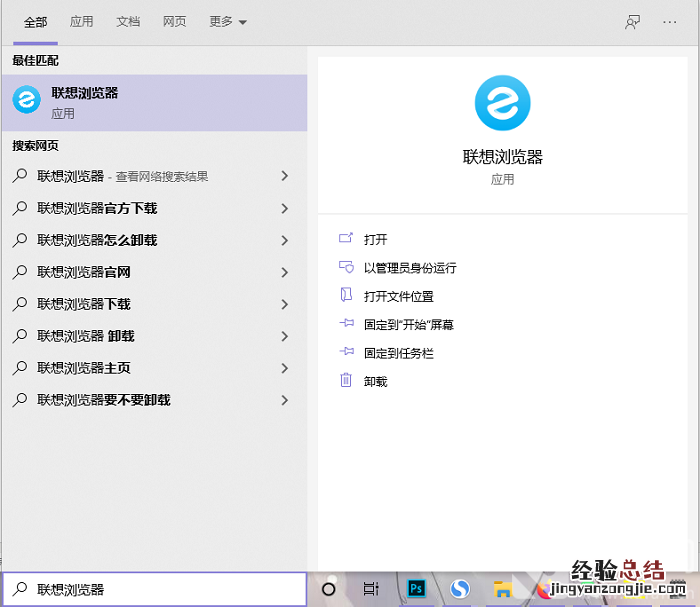Open the Photoshop icon in the taskbar

coord(416,589)
